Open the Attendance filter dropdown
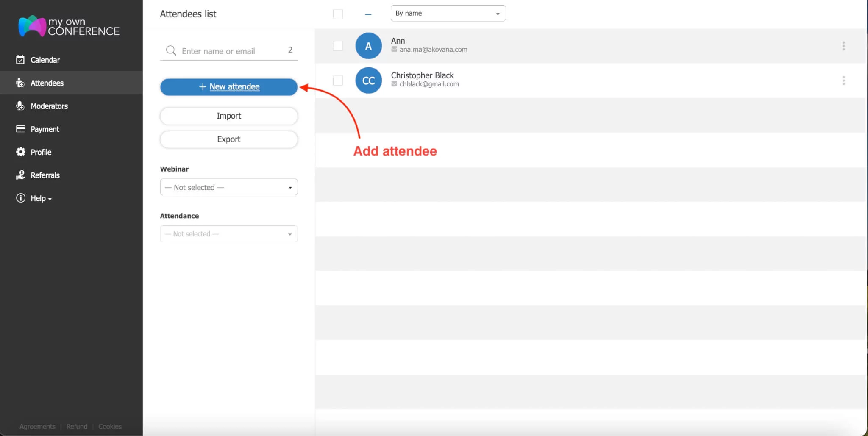Screen dimensions: 868x436 coord(228,233)
